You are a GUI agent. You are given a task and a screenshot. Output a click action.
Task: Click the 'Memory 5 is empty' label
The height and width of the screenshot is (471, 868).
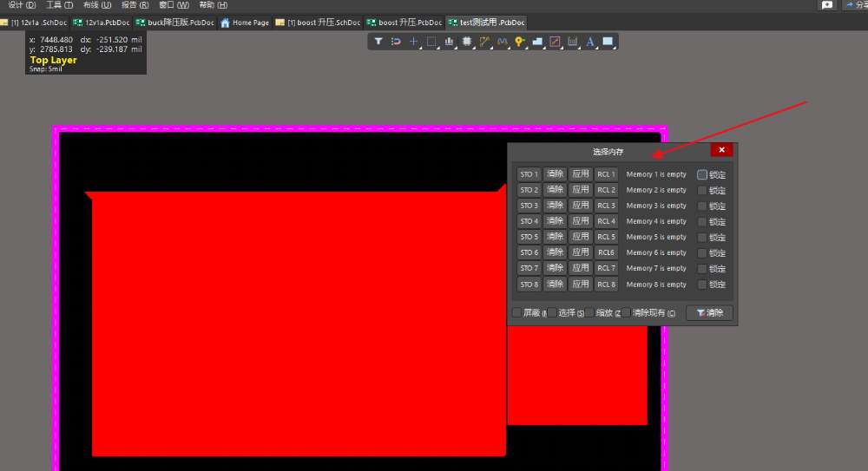[x=656, y=237]
